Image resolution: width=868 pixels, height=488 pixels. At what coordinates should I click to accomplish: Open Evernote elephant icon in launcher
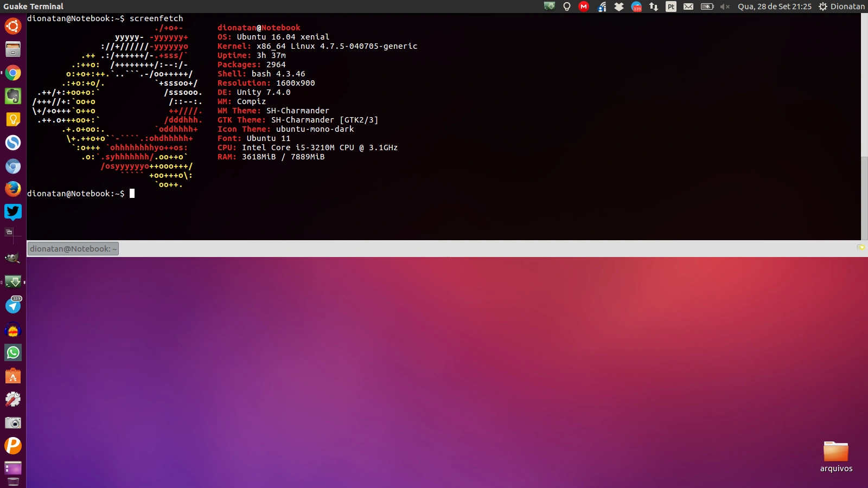pyautogui.click(x=13, y=96)
